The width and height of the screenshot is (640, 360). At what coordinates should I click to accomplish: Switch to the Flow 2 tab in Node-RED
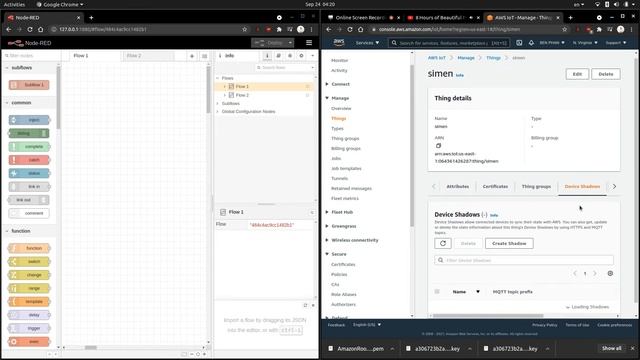(148, 56)
